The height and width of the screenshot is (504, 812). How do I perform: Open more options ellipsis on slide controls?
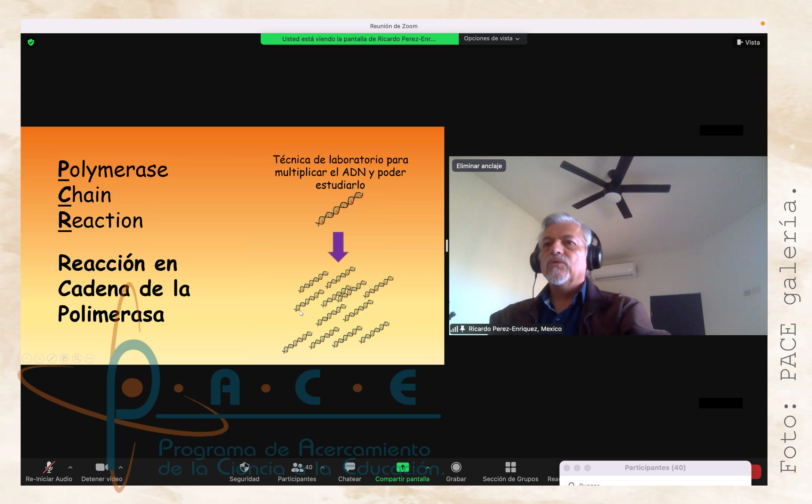[x=90, y=358]
